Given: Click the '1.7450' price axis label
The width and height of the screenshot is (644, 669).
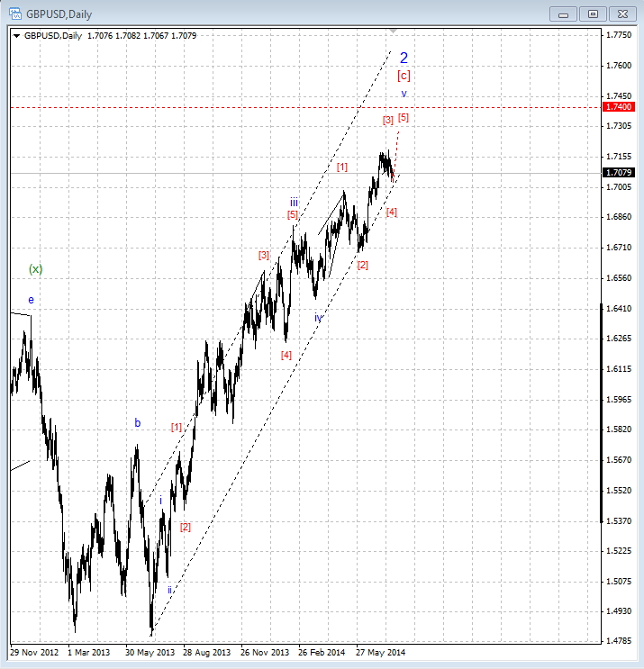Looking at the screenshot, I should pos(619,96).
